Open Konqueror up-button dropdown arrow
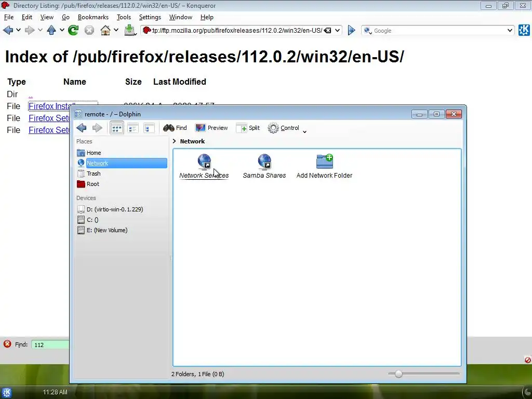This screenshot has height=399, width=532. tap(62, 30)
